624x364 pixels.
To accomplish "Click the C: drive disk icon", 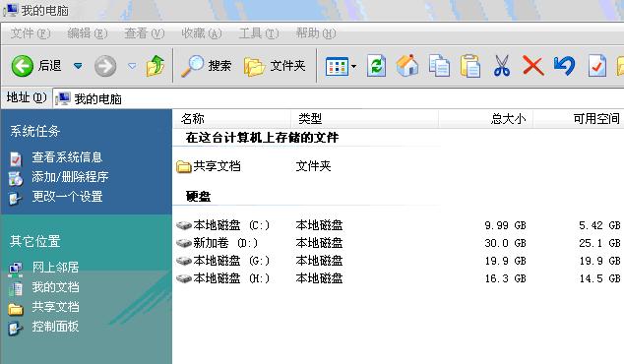I will coord(184,225).
